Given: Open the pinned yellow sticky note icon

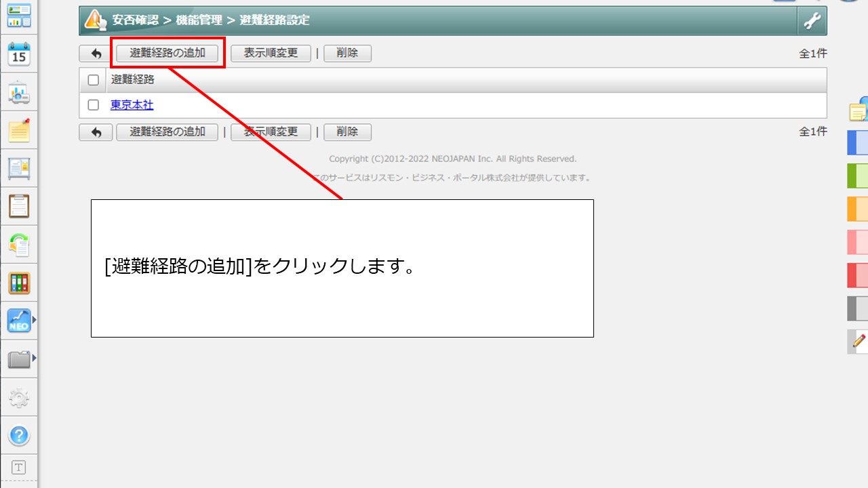Looking at the screenshot, I should (x=19, y=130).
